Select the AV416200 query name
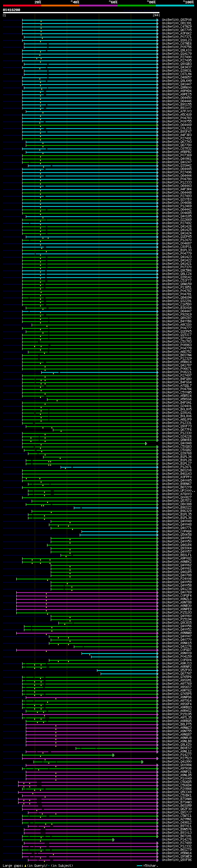Viewport: 197px width, 868px height. coord(11,10)
